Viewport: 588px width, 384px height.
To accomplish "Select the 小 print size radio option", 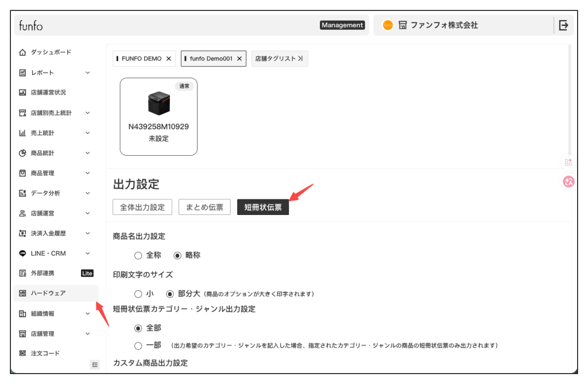I will click(138, 294).
